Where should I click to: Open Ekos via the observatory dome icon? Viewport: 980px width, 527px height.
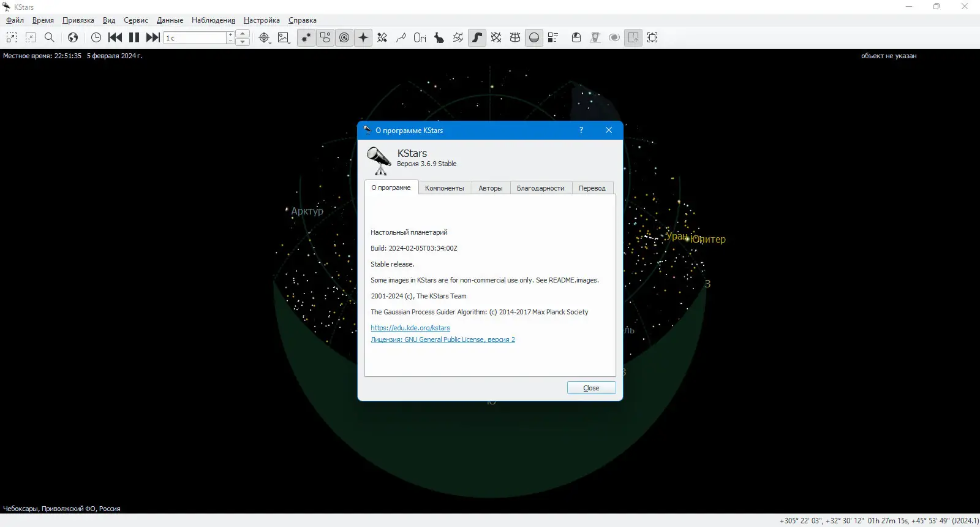coord(576,37)
